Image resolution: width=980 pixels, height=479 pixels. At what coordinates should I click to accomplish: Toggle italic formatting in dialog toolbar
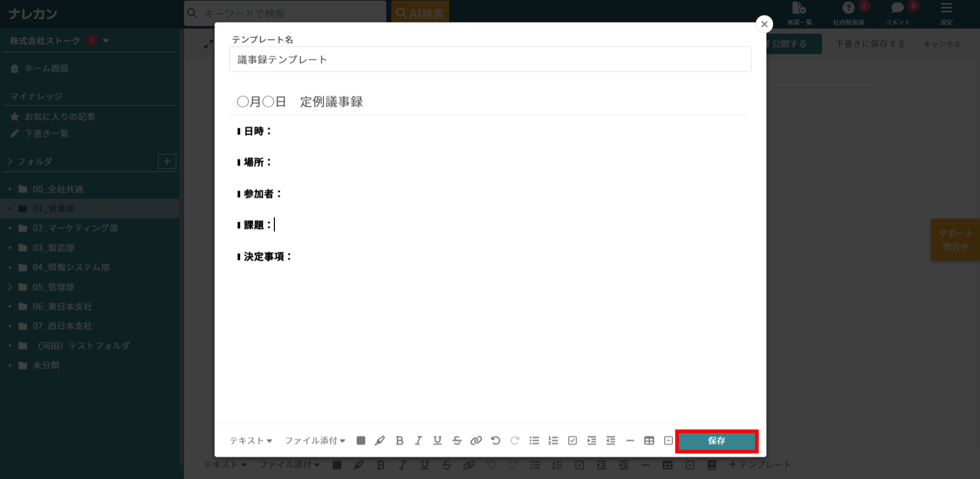tap(418, 440)
